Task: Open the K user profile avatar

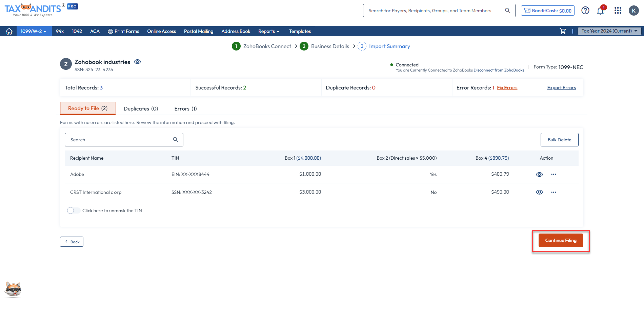Action: point(633,11)
